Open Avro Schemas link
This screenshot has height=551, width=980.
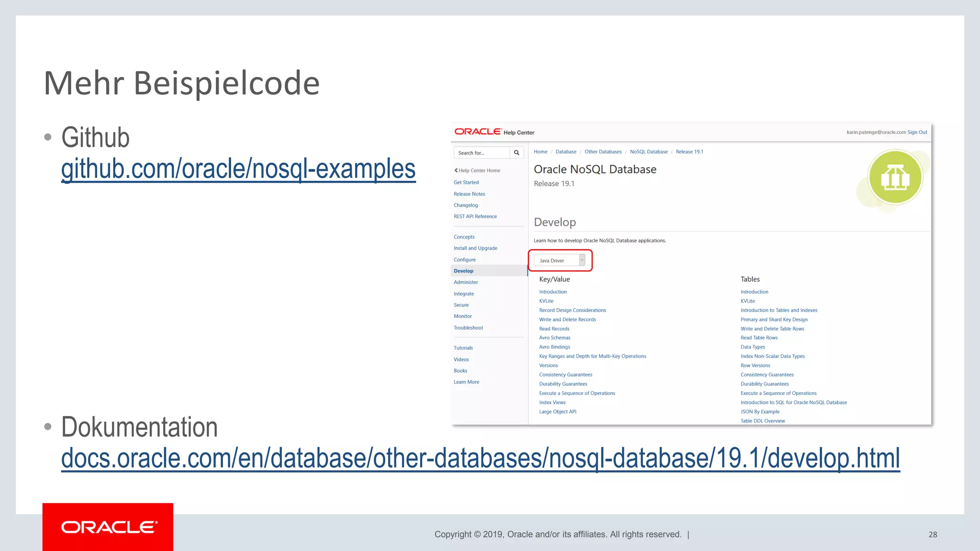click(x=555, y=338)
